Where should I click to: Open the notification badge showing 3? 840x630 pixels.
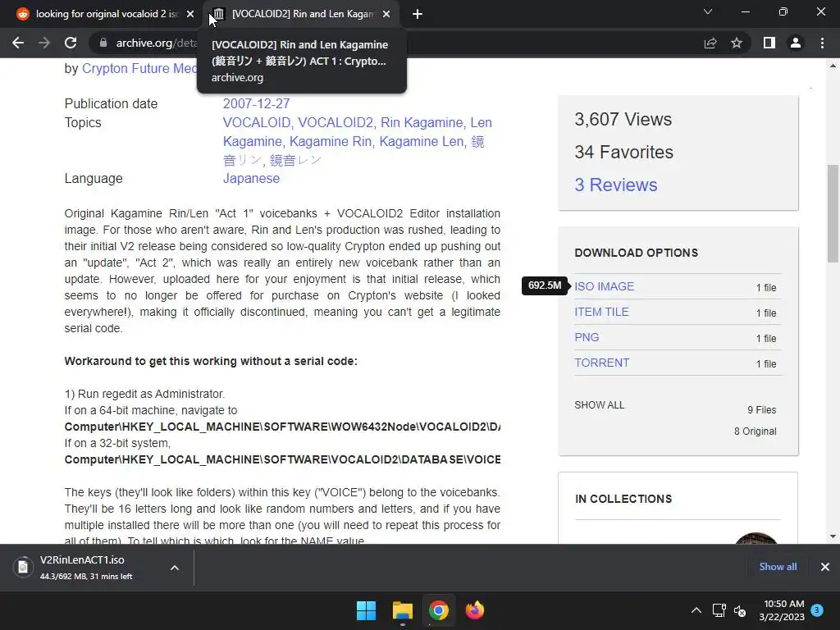817,610
